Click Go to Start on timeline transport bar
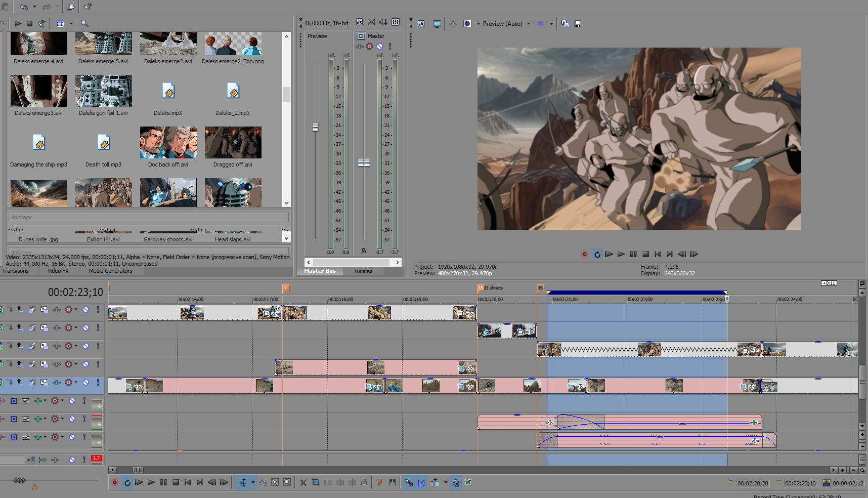868x498 pixels. [188, 483]
